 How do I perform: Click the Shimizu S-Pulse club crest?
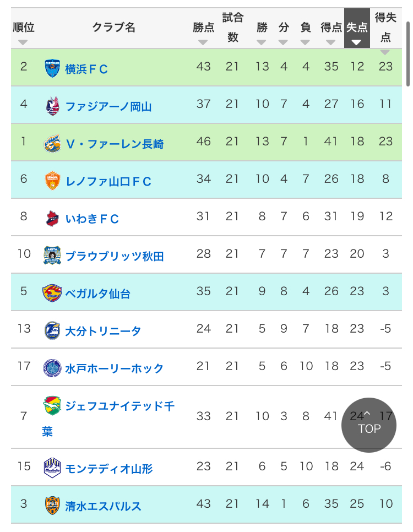(x=52, y=506)
